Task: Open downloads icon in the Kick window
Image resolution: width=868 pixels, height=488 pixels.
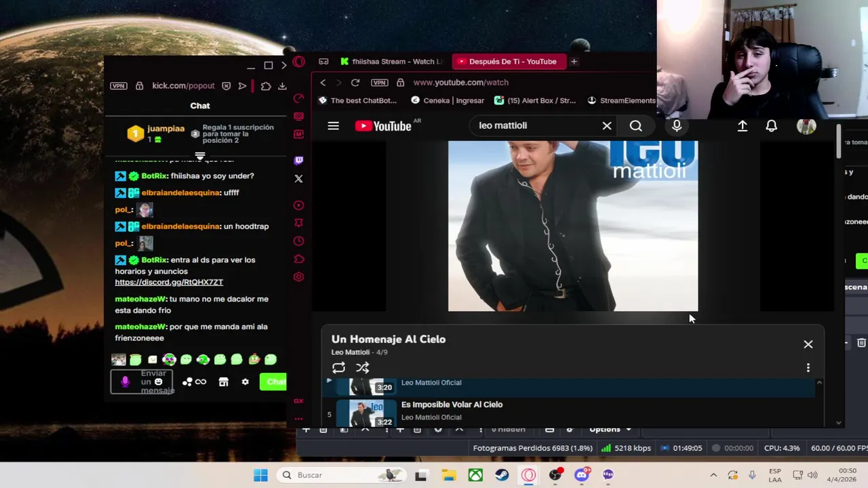Action: pos(282,86)
